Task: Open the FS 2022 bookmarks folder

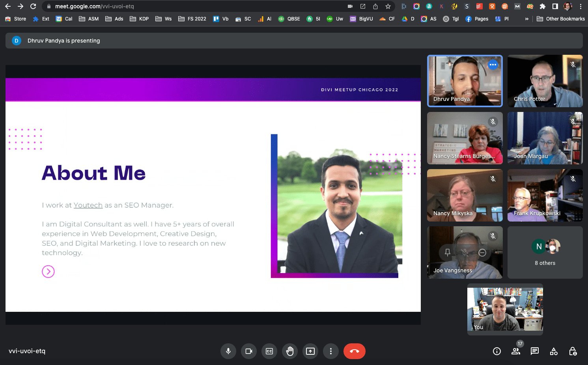Action: click(192, 19)
